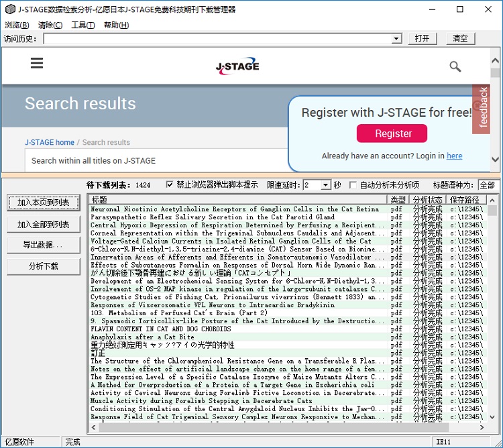Select row 'Conditioning Stimulation of the Central Amygdaloid'
Screen dimensions: 503x448
(288, 409)
